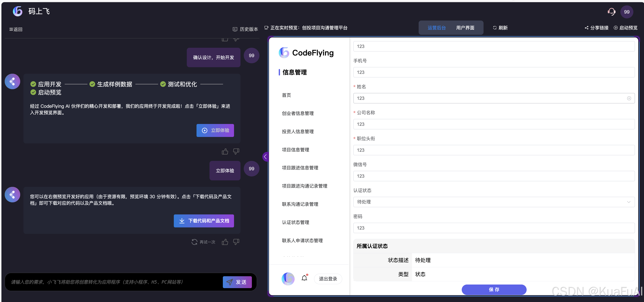
Task: Click the 刷新 refresh icon
Action: [495, 28]
